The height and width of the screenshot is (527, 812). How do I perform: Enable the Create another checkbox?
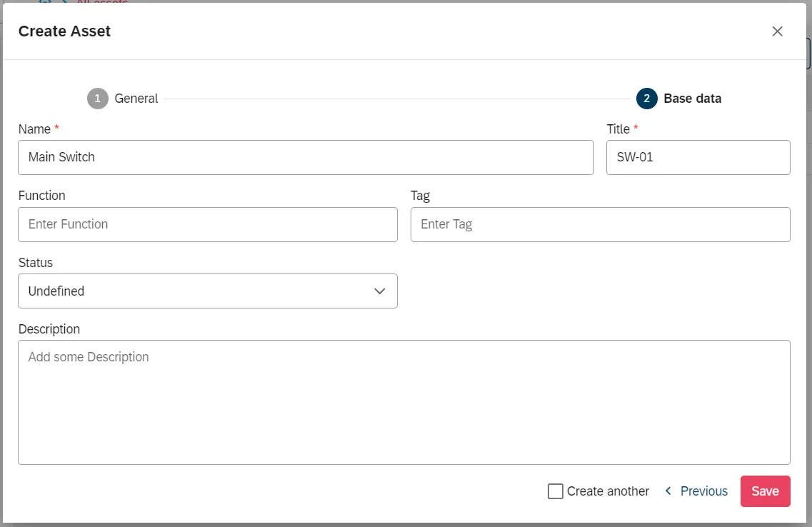555,491
